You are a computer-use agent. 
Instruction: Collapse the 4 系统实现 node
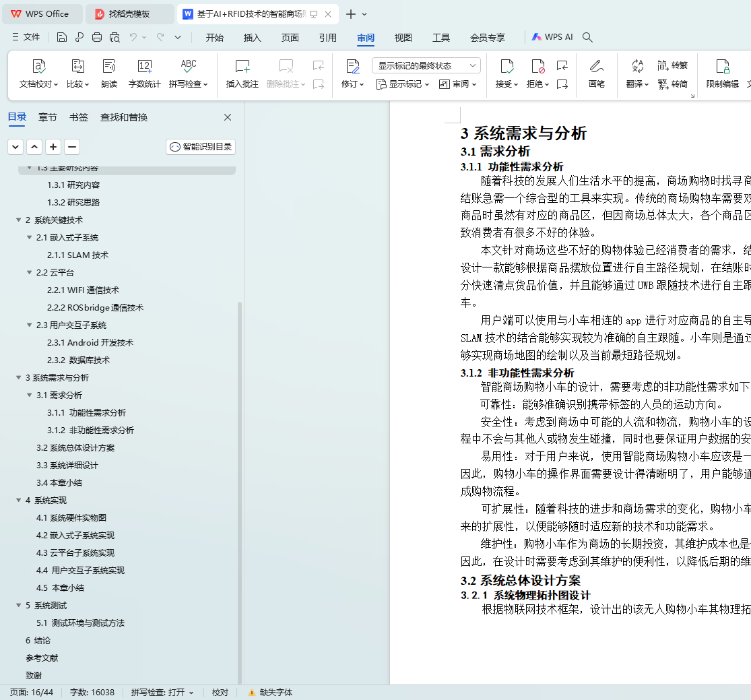pos(19,500)
